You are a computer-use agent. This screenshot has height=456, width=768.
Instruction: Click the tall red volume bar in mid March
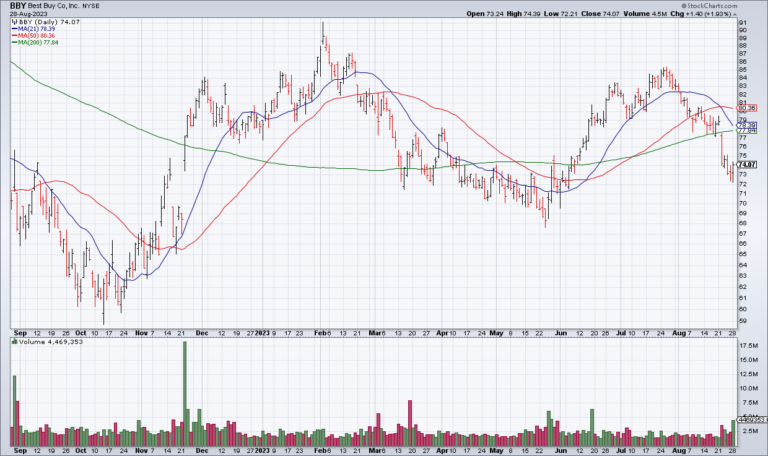click(410, 423)
